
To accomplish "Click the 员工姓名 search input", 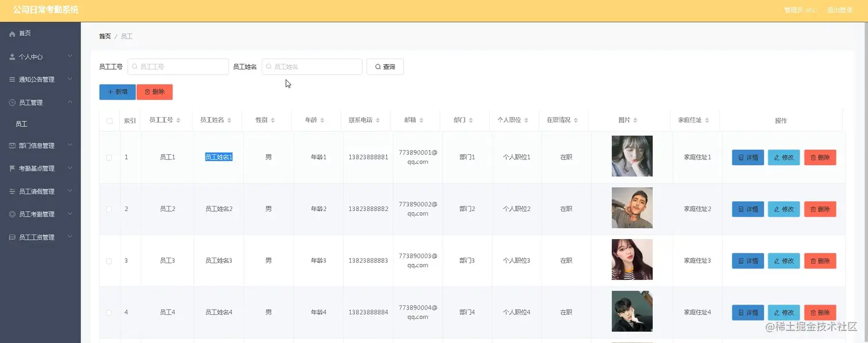I will point(312,67).
